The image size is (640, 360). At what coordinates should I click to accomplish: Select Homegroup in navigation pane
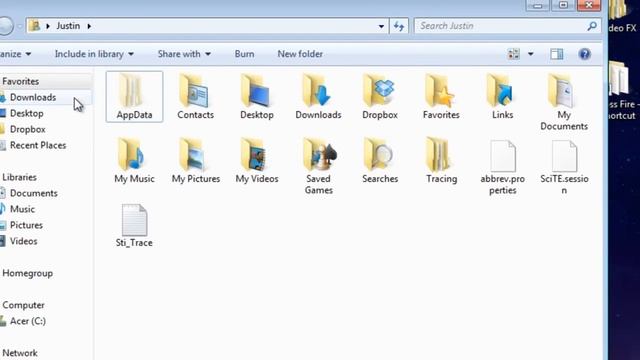point(27,273)
